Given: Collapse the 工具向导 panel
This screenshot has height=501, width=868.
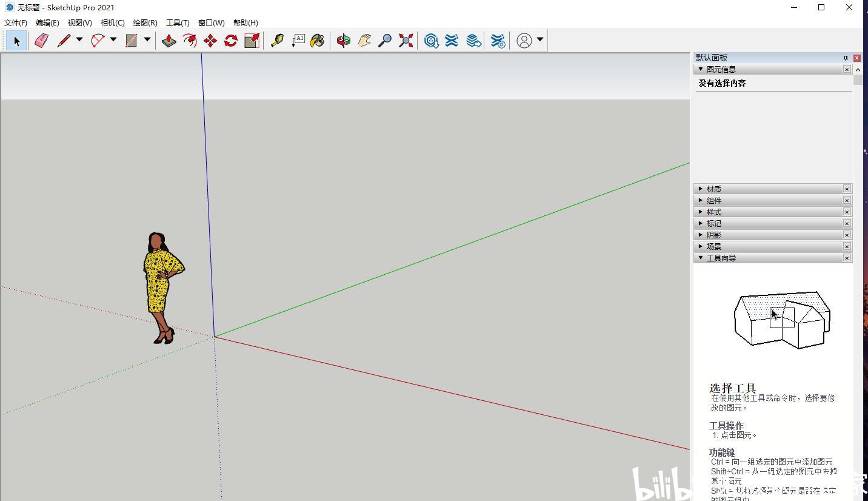Looking at the screenshot, I should [701, 258].
